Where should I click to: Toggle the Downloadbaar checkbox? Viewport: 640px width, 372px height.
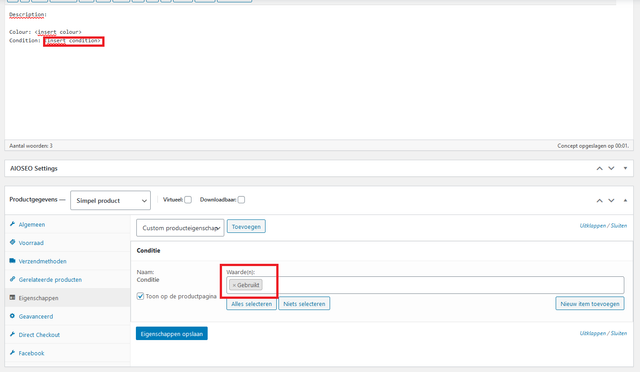[x=241, y=200]
